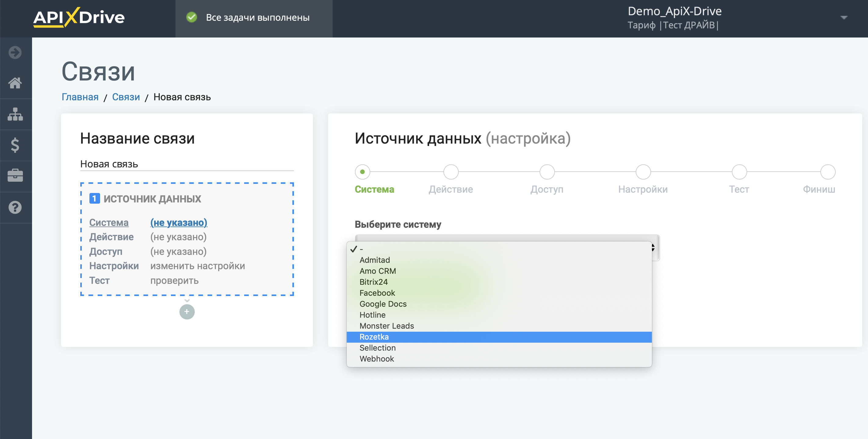Select the Система step circle
The image size is (868, 439).
point(362,172)
